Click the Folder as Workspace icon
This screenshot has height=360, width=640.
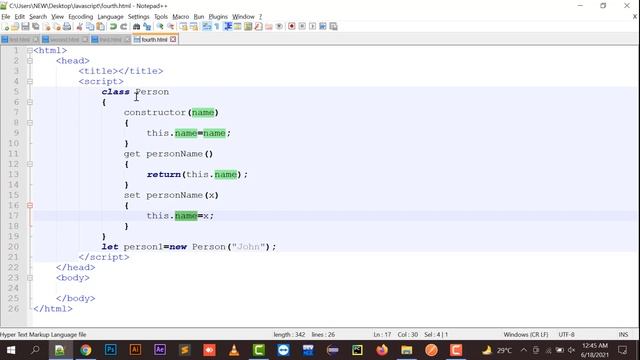tap(269, 27)
